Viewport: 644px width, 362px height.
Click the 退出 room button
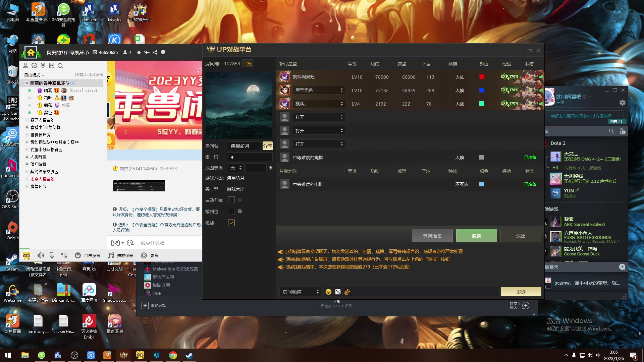pyautogui.click(x=521, y=236)
